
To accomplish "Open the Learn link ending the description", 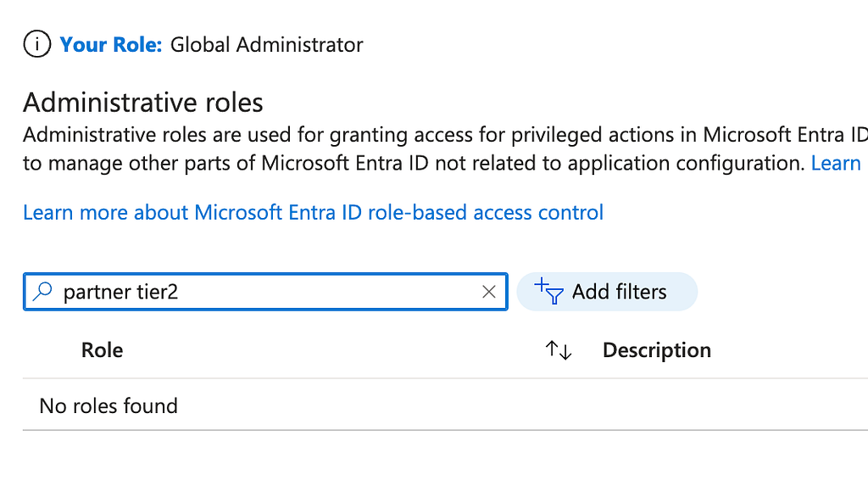I will click(836, 163).
